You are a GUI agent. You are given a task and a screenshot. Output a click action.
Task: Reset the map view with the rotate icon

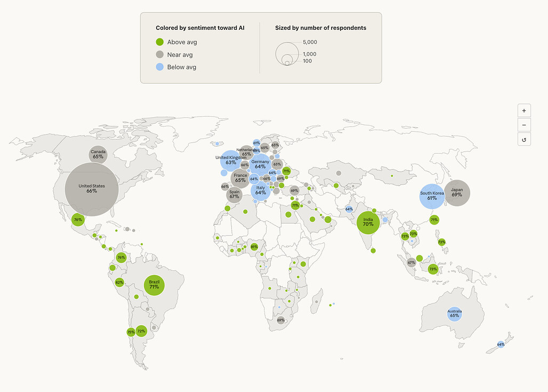[523, 139]
